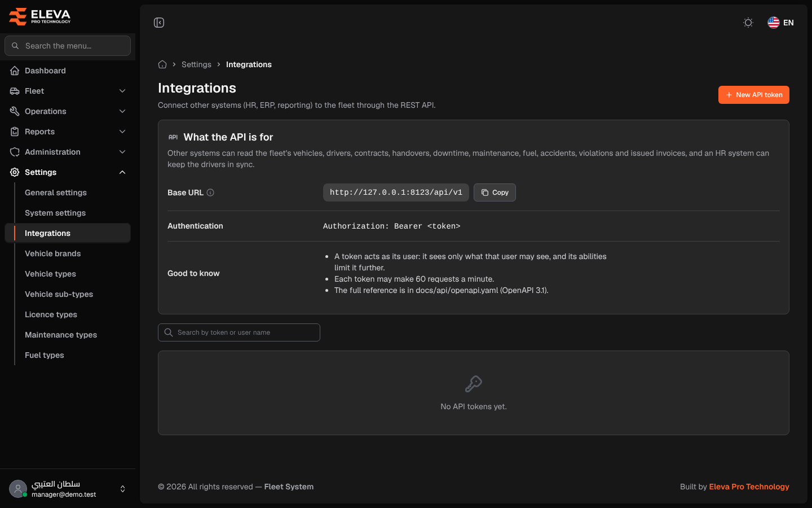The image size is (812, 508).
Task: Click the Fleet truck icon
Action: point(15,91)
